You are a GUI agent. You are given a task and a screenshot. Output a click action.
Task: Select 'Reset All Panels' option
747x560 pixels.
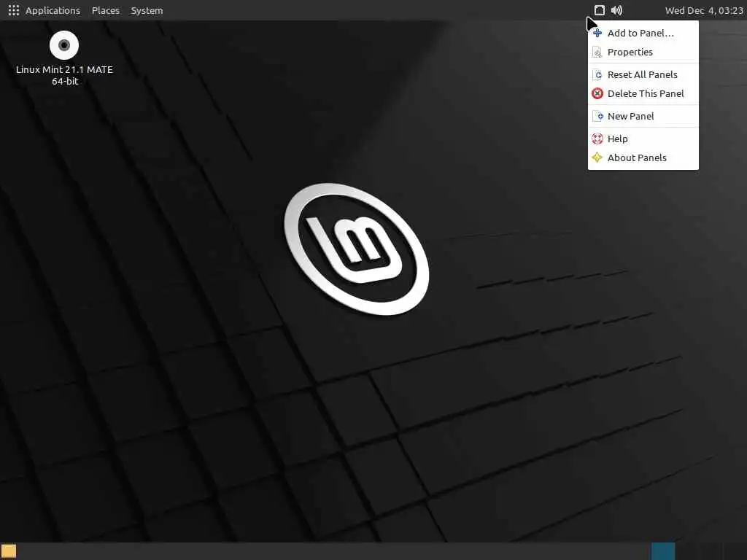click(643, 74)
